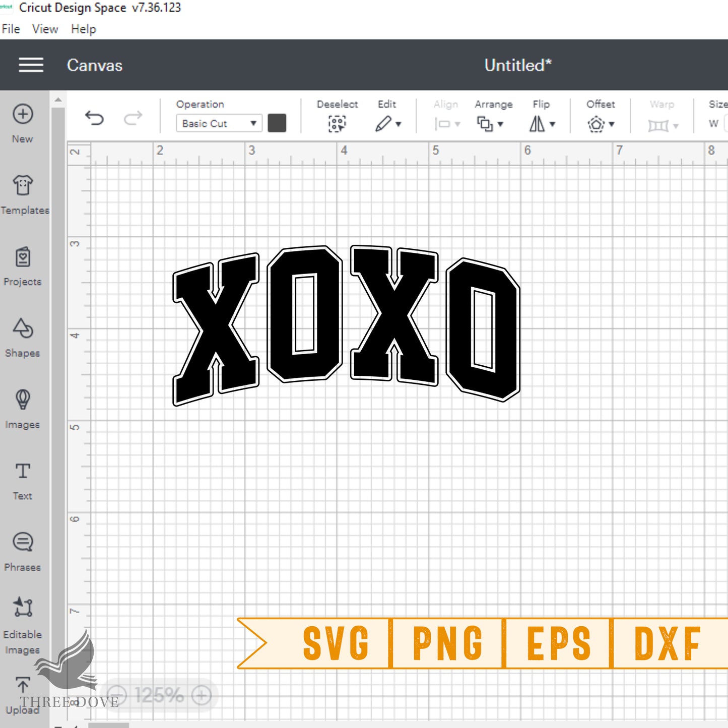Expand the Align dropdown arrow
This screenshot has width=728, height=728.
pyautogui.click(x=457, y=124)
